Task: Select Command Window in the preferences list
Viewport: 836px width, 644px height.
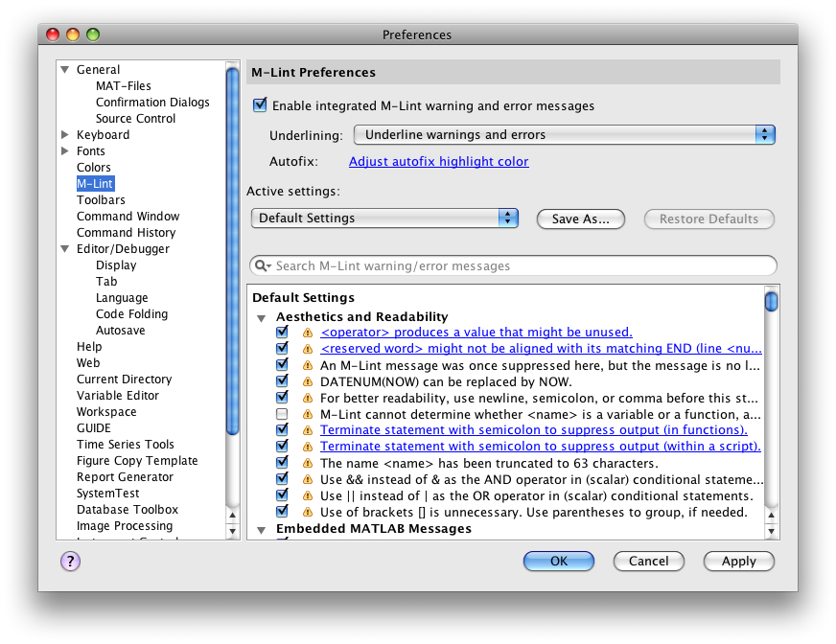Action: (128, 217)
